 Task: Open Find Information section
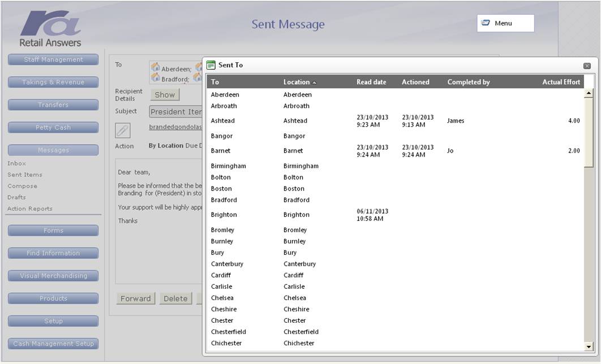pyautogui.click(x=53, y=253)
